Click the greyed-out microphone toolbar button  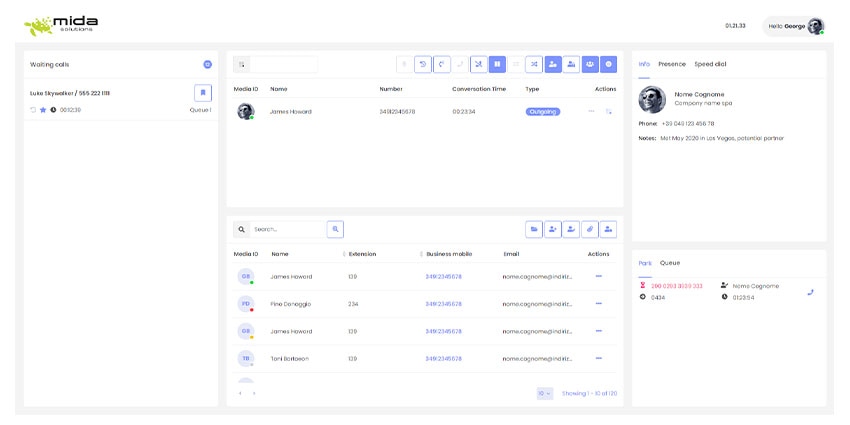pos(404,65)
